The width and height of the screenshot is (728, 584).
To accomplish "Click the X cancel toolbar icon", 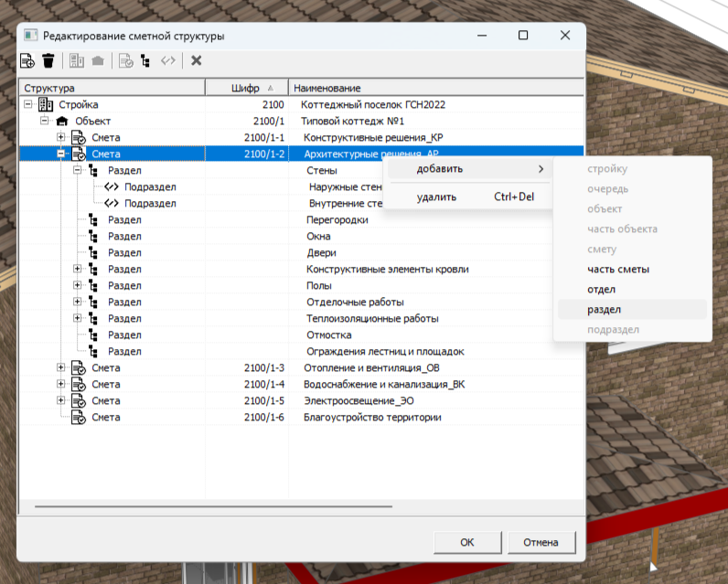I will pos(197,60).
